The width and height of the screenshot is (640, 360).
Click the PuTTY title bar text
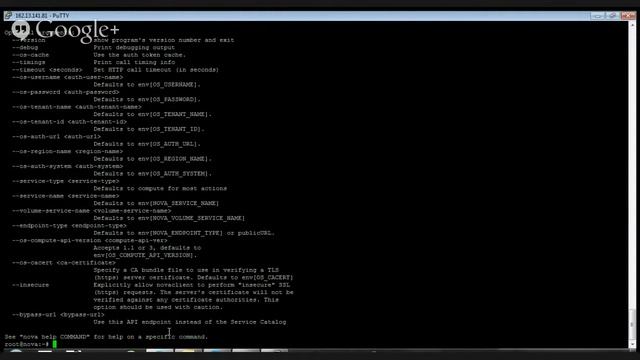(42, 16)
